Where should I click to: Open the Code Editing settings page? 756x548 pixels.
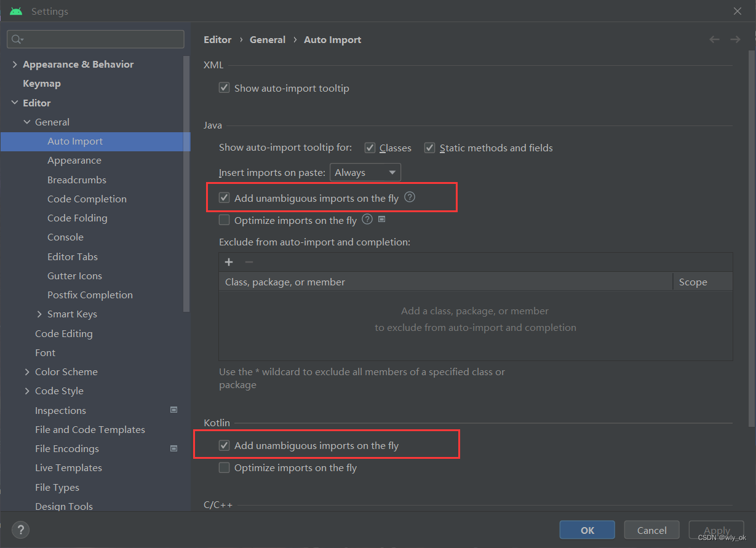[x=64, y=333]
